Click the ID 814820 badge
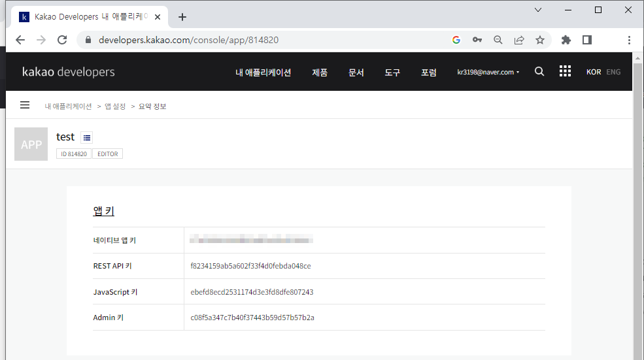Image resolution: width=644 pixels, height=360 pixels. 74,154
